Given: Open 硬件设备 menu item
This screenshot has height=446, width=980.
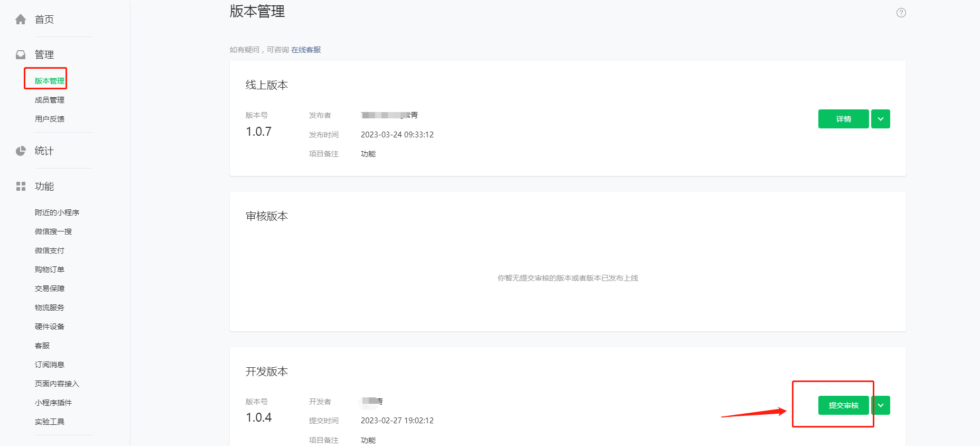Looking at the screenshot, I should pos(50,327).
